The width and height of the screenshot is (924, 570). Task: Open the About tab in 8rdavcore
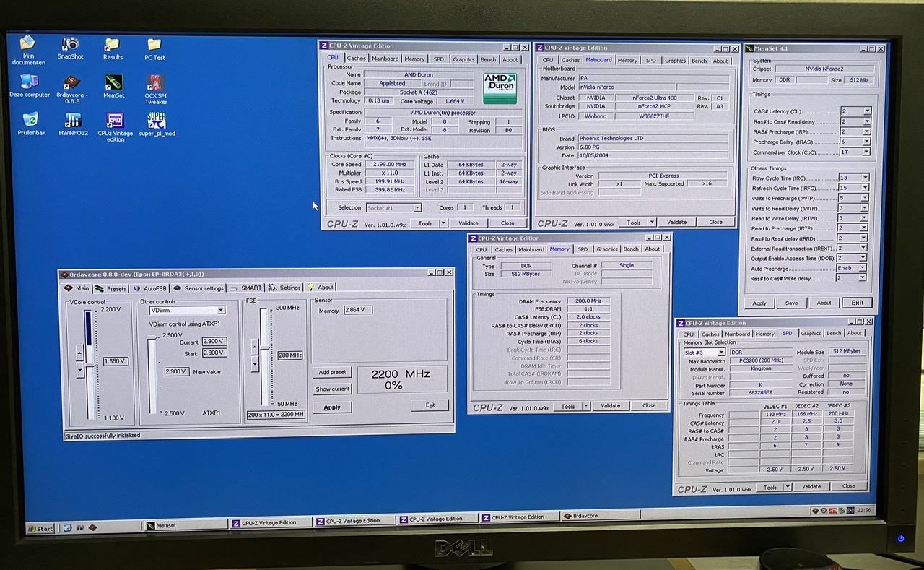(321, 287)
